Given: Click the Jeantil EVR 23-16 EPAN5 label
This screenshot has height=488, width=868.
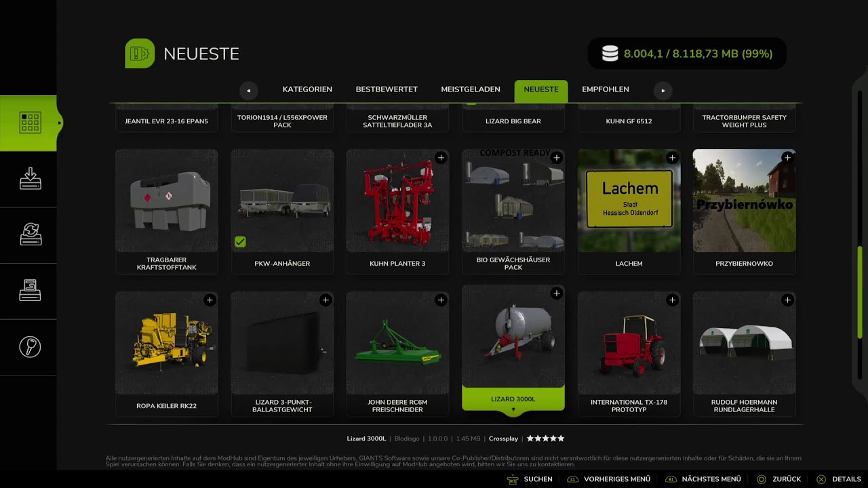Looking at the screenshot, I should click(x=167, y=121).
